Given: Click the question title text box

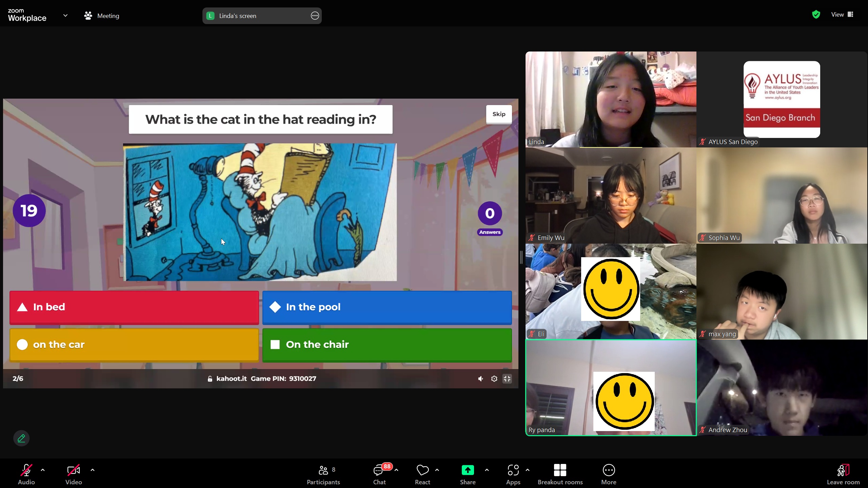Looking at the screenshot, I should click(260, 119).
